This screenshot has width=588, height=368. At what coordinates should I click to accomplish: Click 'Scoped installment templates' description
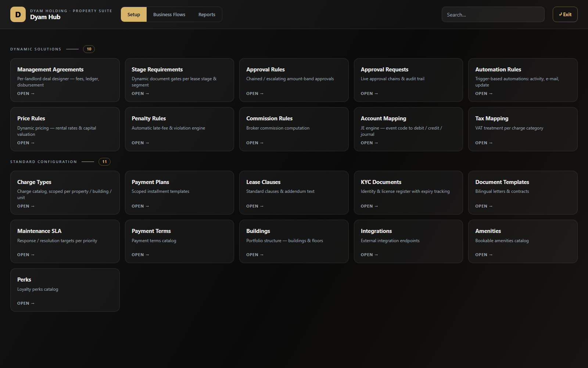tap(161, 191)
